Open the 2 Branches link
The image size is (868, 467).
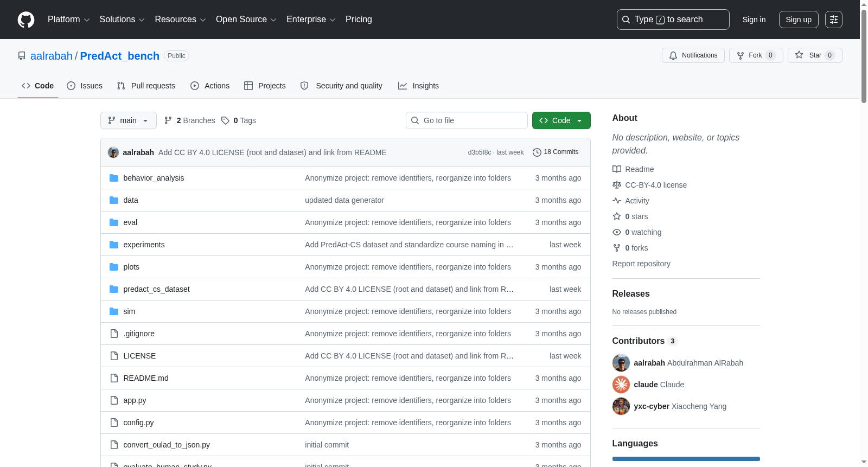coord(189,120)
